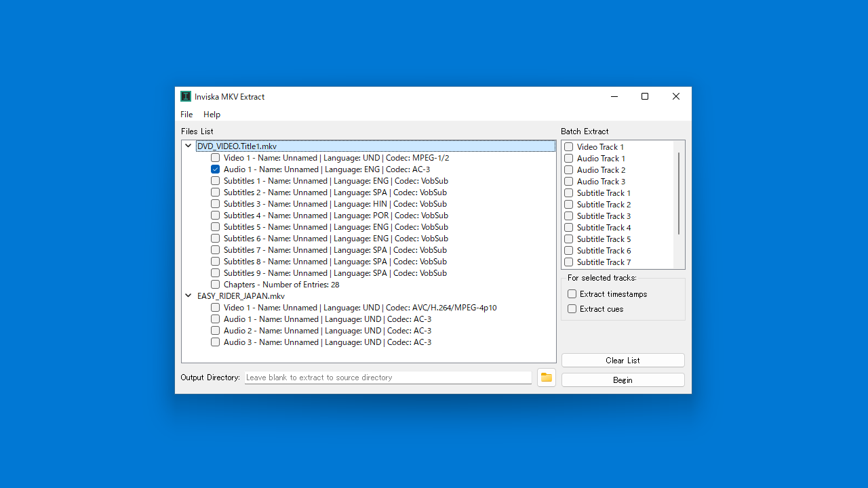Check Audio 3 UND AC-3 checkbox
This screenshot has height=488, width=868.
coord(215,342)
